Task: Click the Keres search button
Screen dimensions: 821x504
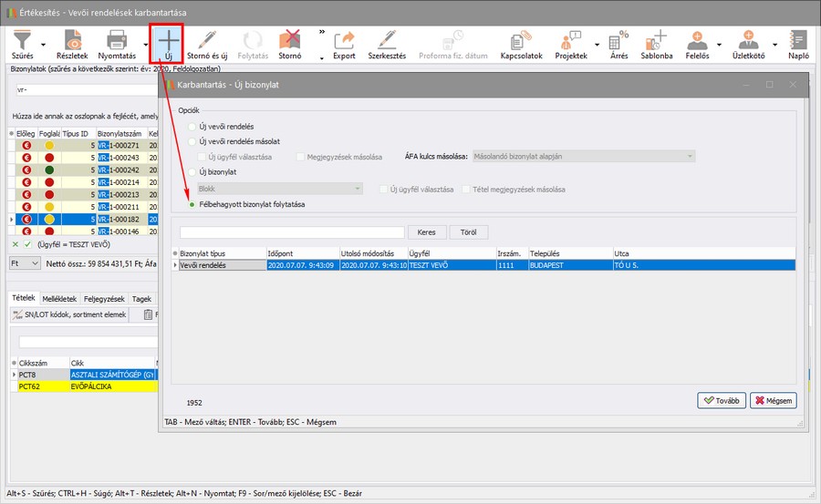Action: pos(426,232)
